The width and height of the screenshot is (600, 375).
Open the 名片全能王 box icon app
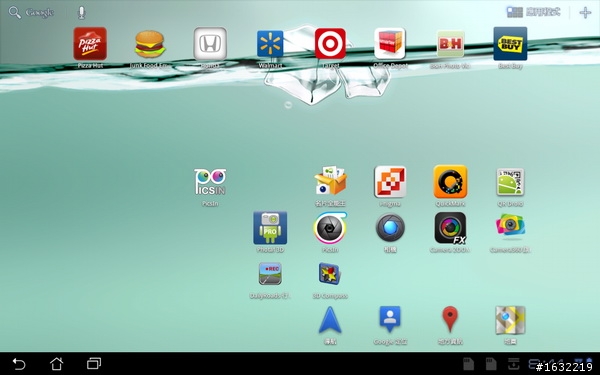coord(330,180)
